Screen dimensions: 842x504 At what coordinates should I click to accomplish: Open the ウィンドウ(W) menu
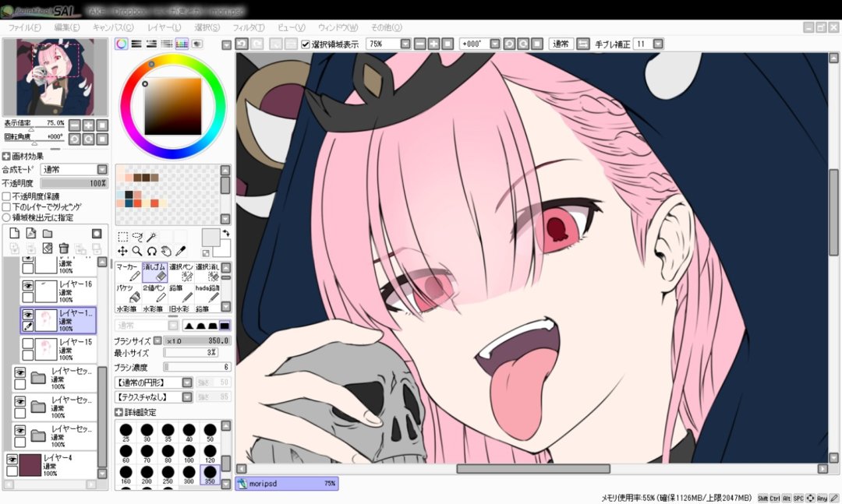pos(338,27)
